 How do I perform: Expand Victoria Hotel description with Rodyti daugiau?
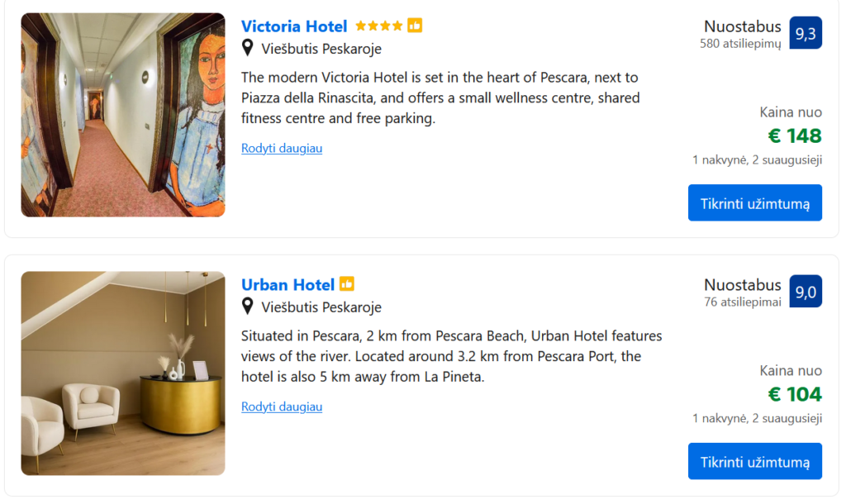pos(282,148)
